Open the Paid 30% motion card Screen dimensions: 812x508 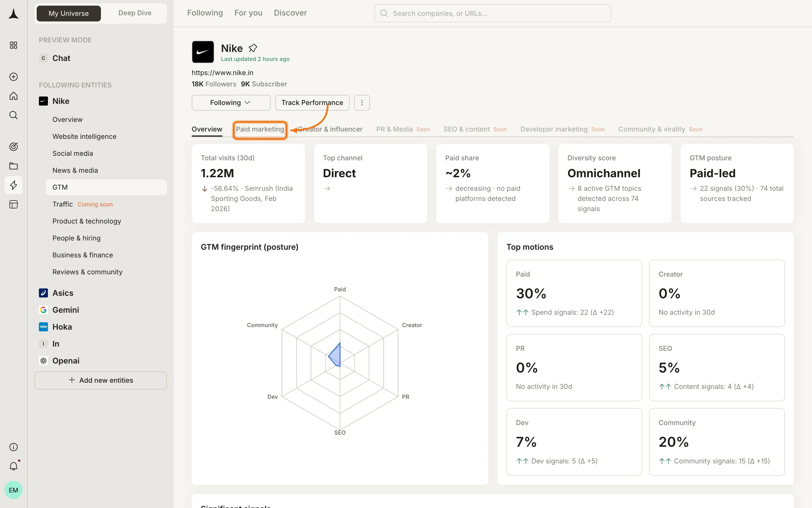(574, 293)
